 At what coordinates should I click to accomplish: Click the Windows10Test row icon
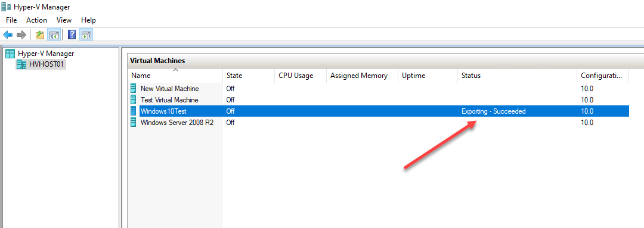tap(133, 111)
